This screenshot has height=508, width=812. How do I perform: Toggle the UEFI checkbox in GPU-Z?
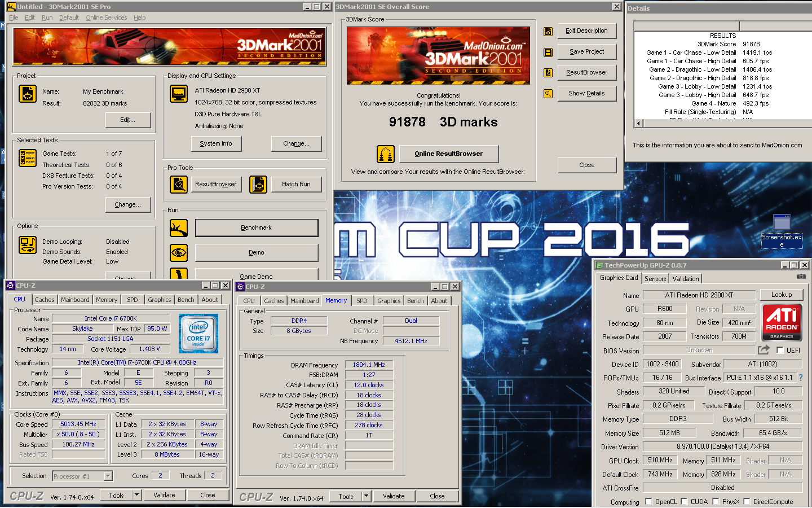[x=780, y=351]
